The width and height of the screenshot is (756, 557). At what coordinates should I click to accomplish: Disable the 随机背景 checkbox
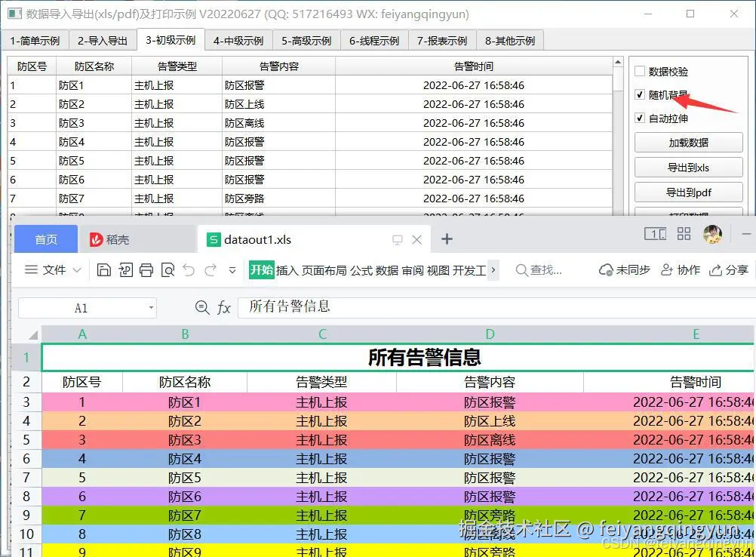pyautogui.click(x=639, y=94)
